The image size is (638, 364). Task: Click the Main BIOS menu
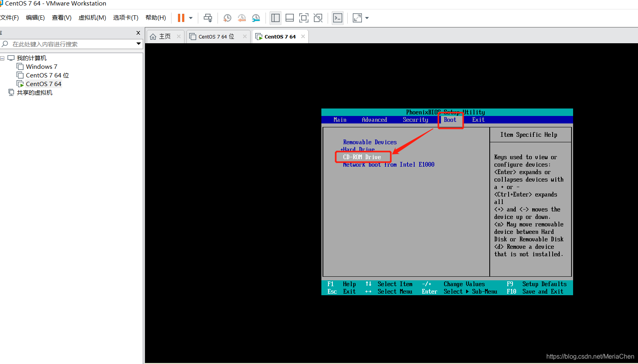click(x=340, y=120)
